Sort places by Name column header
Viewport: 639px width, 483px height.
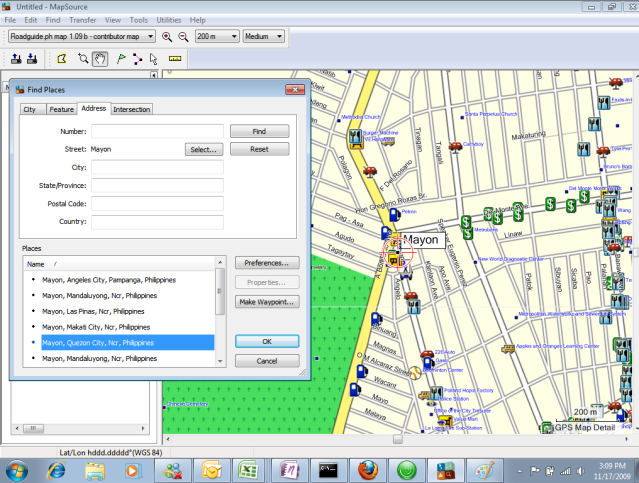pos(119,264)
